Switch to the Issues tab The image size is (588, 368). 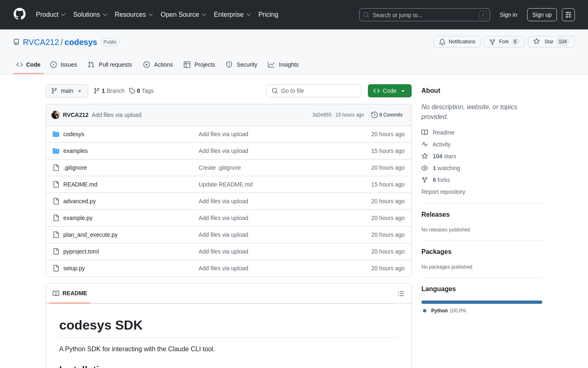click(64, 65)
